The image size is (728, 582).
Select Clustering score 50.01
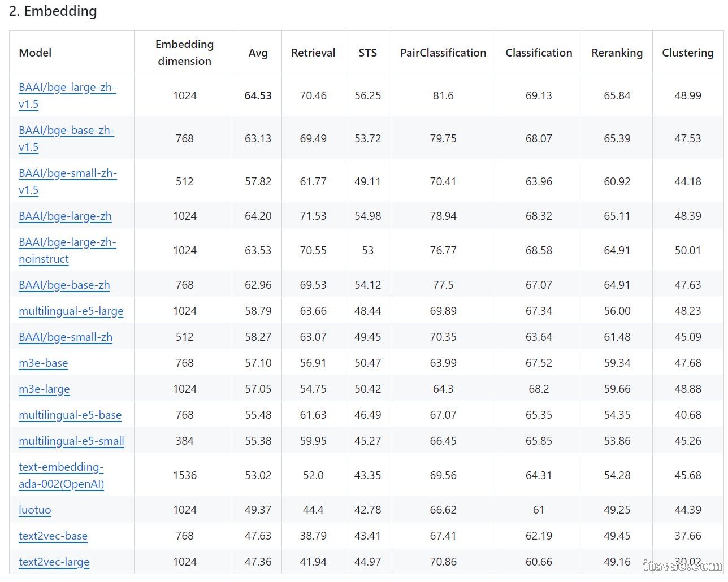(688, 250)
